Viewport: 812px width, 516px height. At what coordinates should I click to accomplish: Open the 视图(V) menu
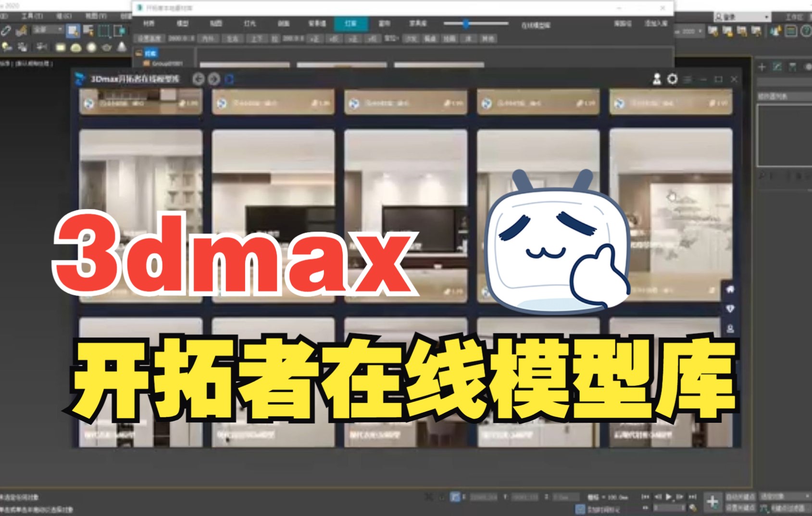95,16
